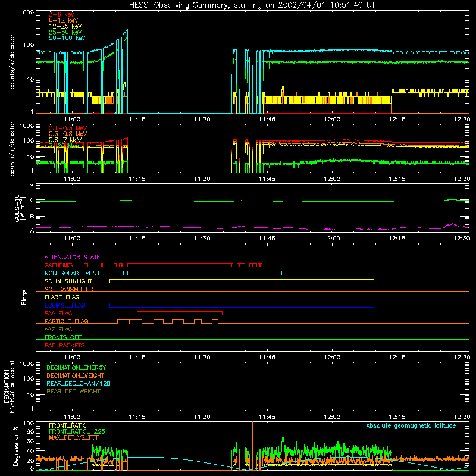Click the FLARE_FLAG label
The width and height of the screenshot is (476, 476).
[x=62, y=297]
